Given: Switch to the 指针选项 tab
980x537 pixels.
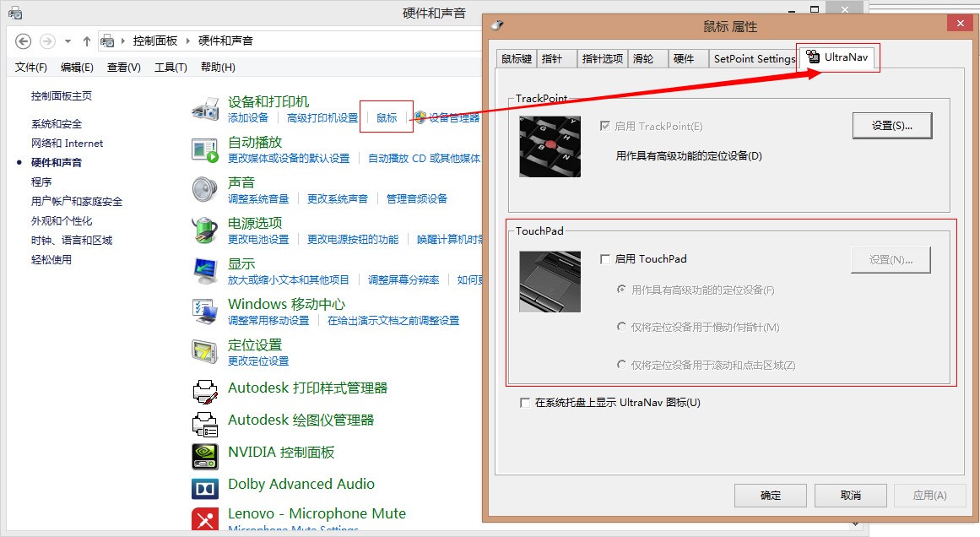Looking at the screenshot, I should pyautogui.click(x=603, y=58).
